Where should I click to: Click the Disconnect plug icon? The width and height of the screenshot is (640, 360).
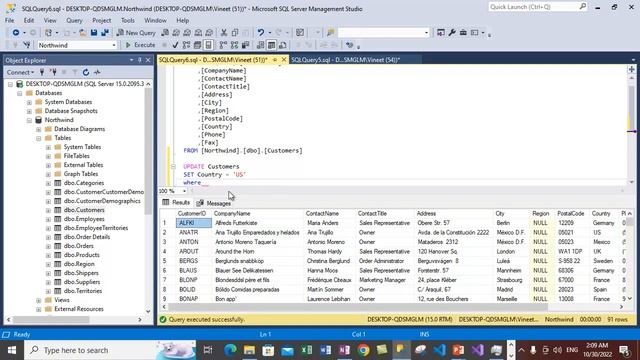tap(53, 72)
